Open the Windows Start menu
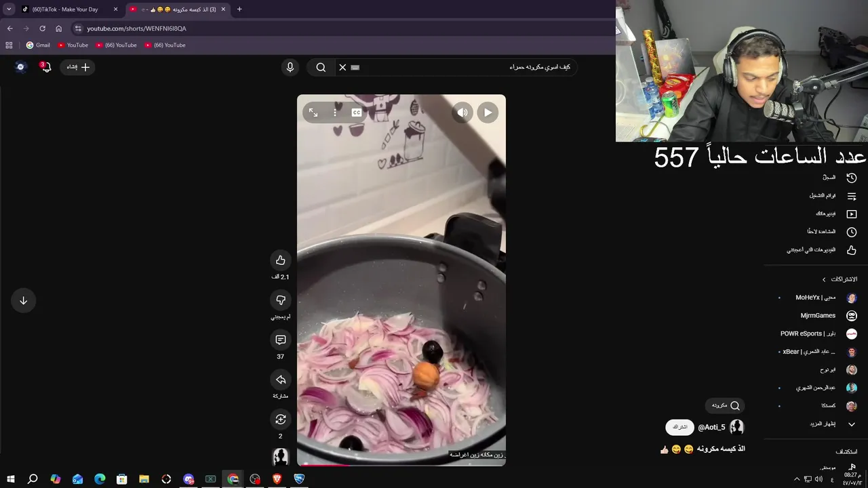 10,479
